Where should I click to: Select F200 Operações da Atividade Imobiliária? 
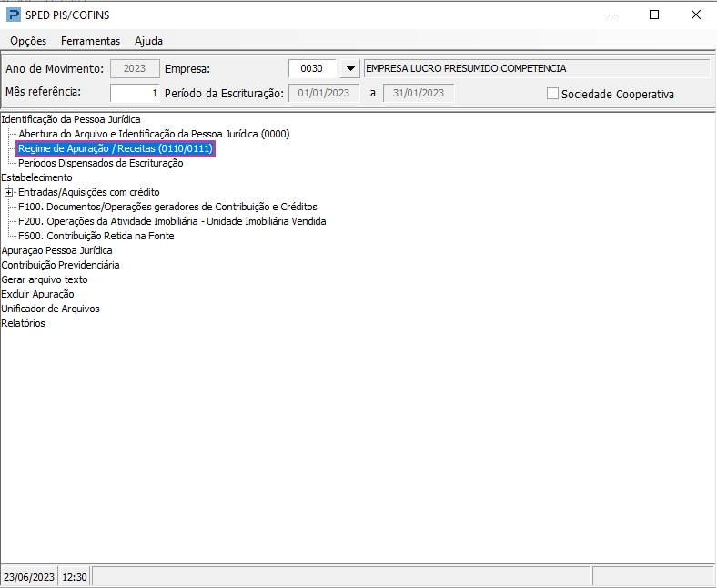(x=172, y=221)
